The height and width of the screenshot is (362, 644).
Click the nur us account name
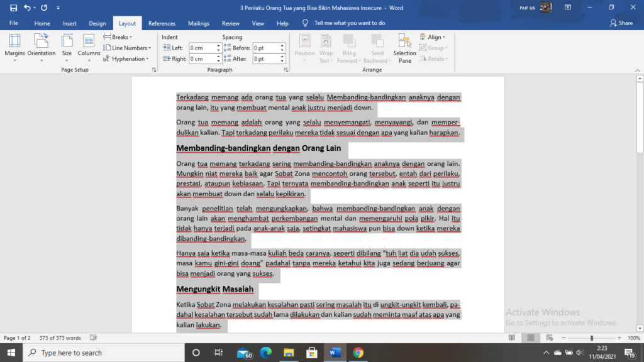click(x=527, y=8)
